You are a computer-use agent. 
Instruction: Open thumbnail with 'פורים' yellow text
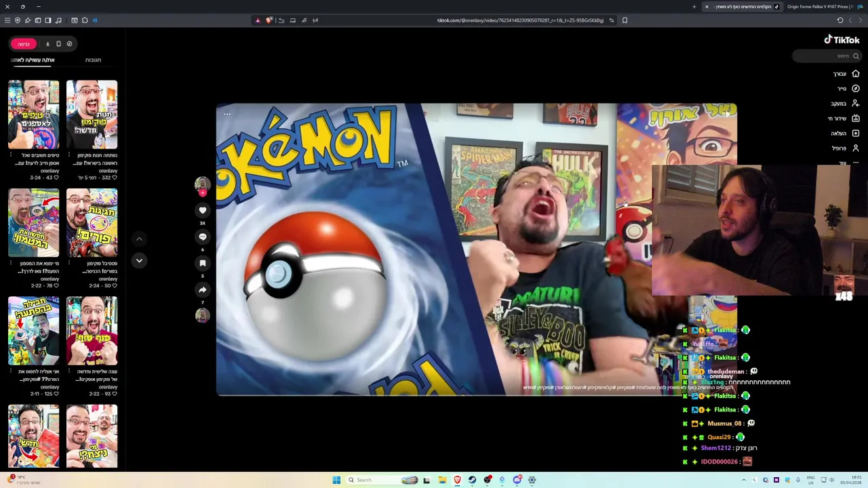[x=92, y=223]
